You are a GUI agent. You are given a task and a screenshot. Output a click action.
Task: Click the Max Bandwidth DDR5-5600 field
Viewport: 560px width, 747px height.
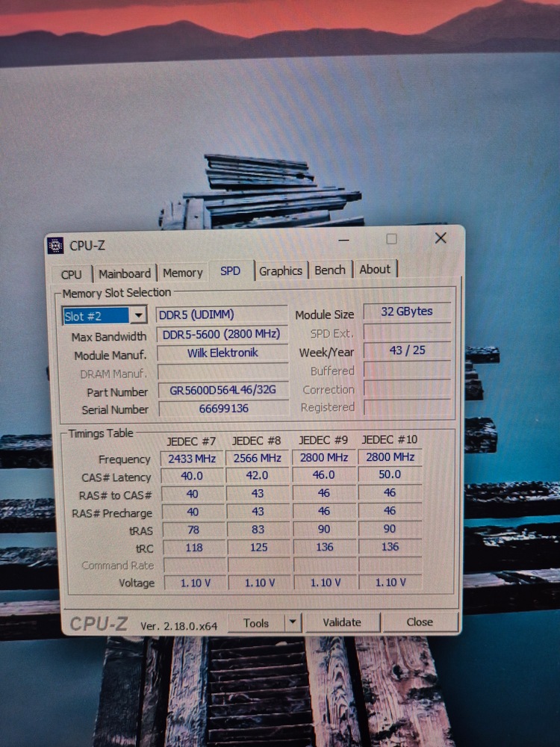coord(221,334)
